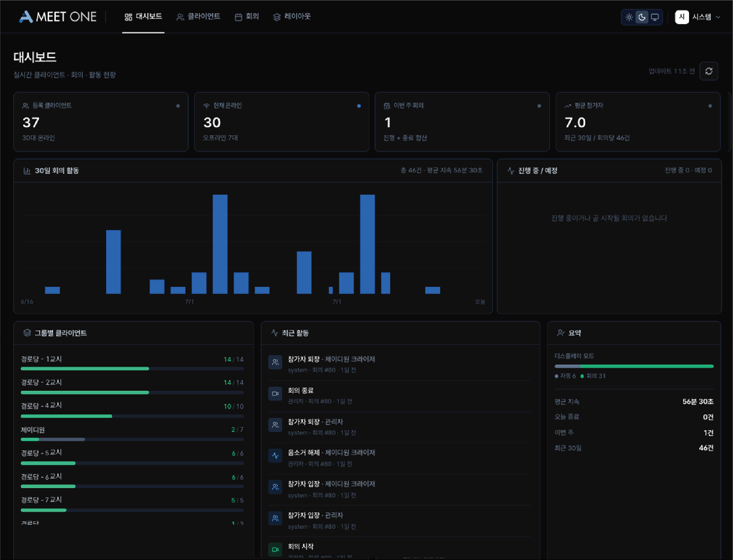Click the camera icon of 회의 종료
733x560 pixels.
(275, 394)
